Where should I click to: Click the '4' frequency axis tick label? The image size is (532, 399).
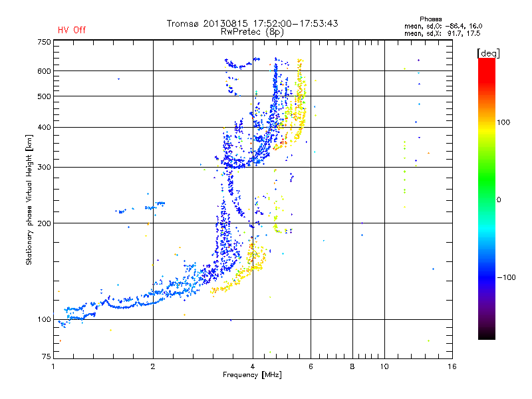[253, 366]
